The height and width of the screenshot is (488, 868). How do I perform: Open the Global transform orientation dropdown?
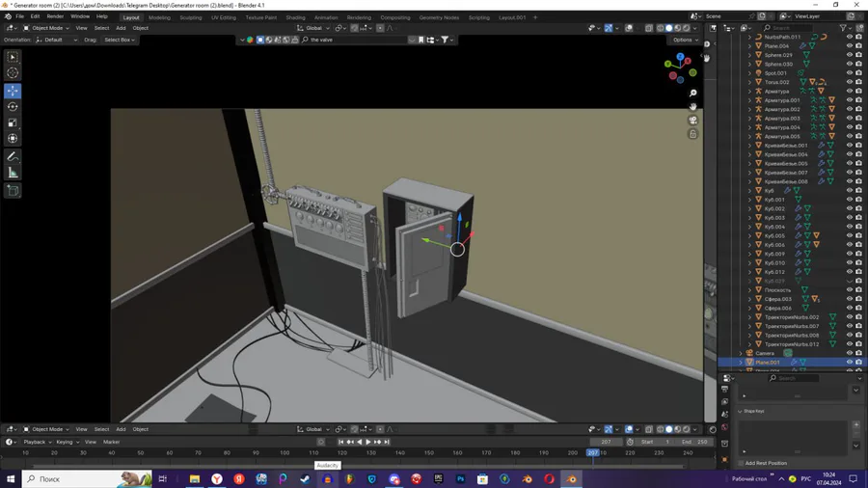pyautogui.click(x=312, y=28)
